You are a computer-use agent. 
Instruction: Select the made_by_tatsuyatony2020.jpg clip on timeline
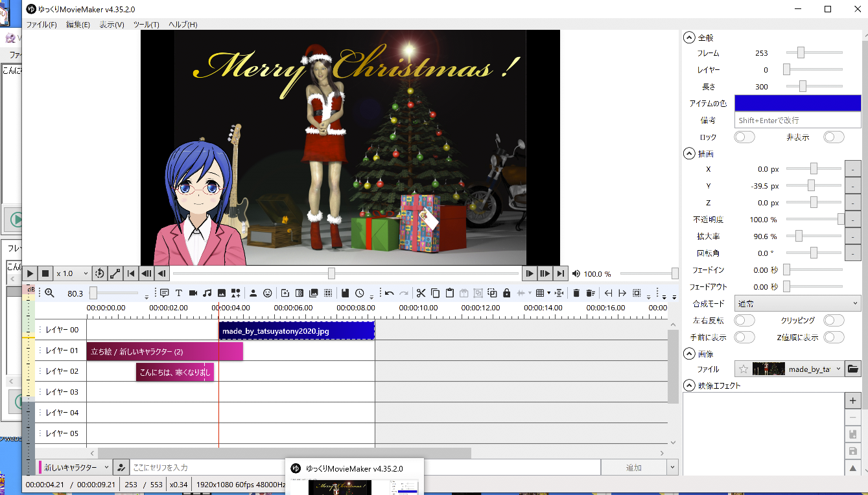click(x=296, y=331)
